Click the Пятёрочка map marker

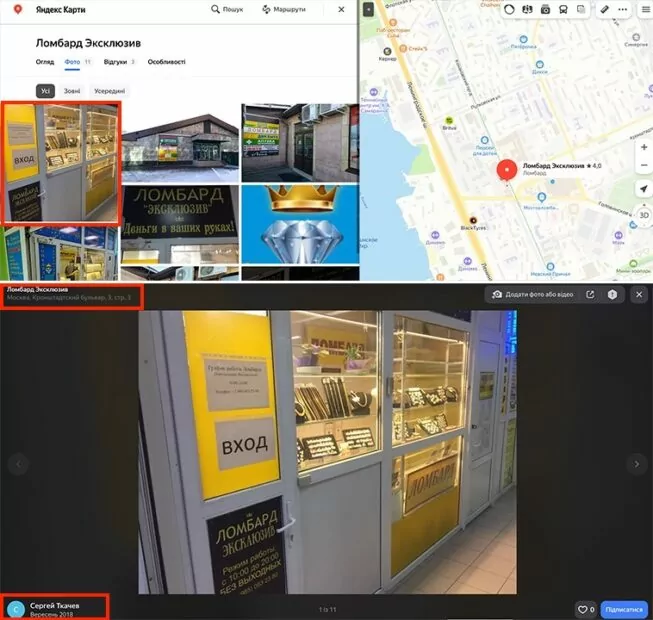523,40
